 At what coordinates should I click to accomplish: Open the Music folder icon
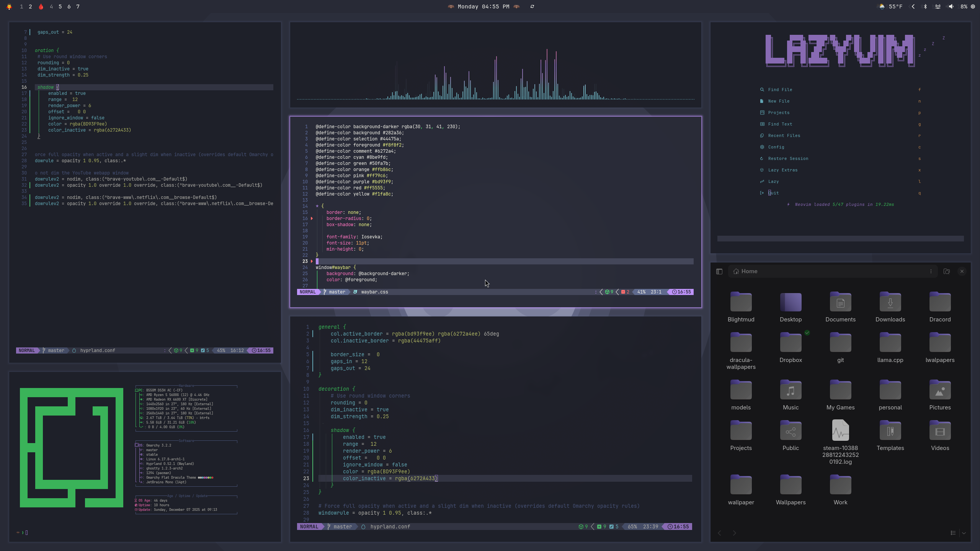(x=791, y=391)
